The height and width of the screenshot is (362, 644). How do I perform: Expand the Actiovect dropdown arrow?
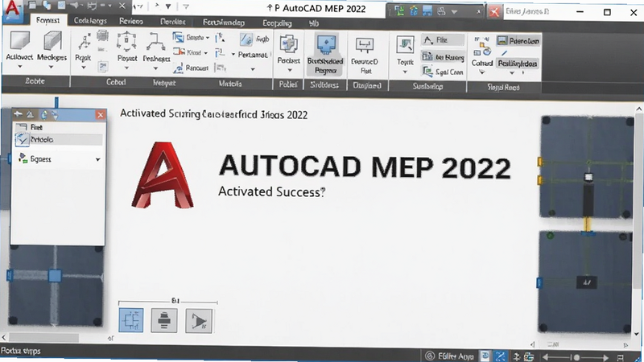point(19,67)
